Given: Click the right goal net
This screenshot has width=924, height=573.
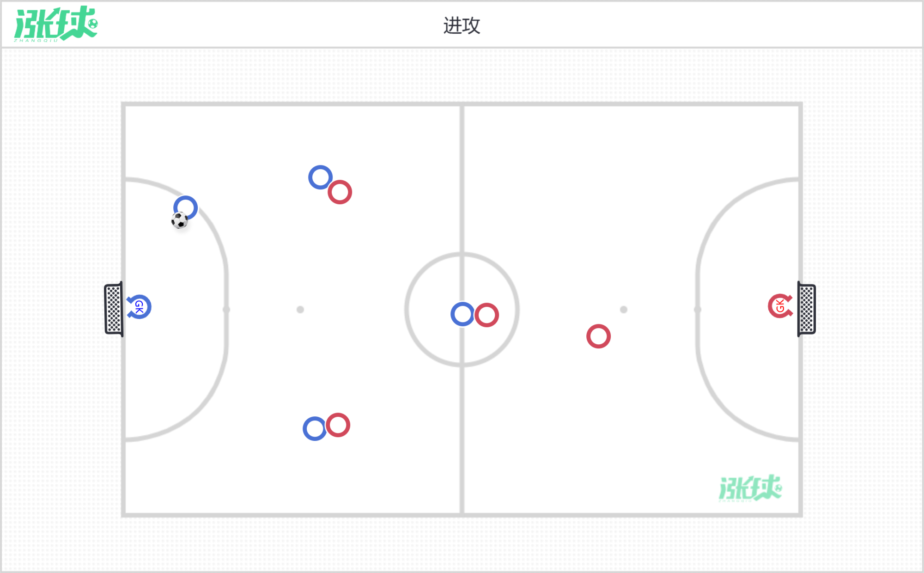Looking at the screenshot, I should tap(807, 309).
